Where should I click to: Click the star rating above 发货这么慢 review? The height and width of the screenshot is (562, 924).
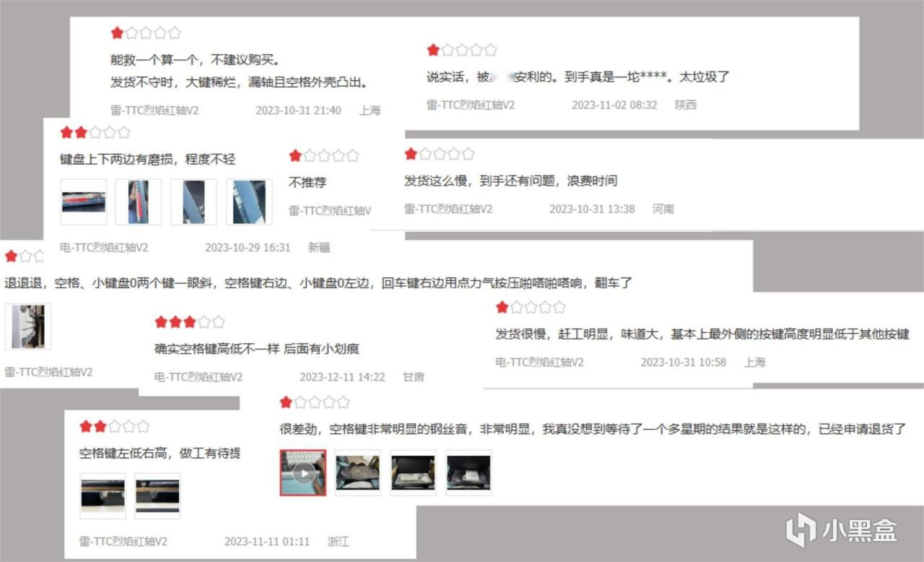tap(439, 154)
